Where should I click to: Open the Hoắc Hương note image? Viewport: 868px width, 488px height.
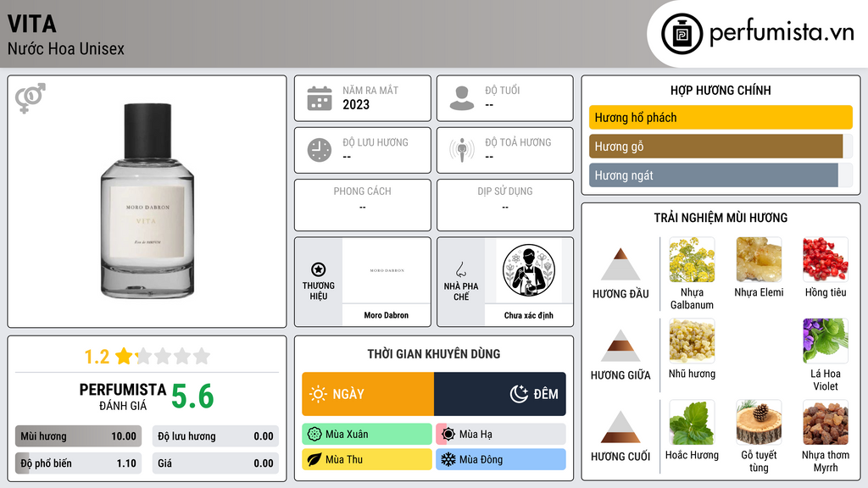point(692,423)
